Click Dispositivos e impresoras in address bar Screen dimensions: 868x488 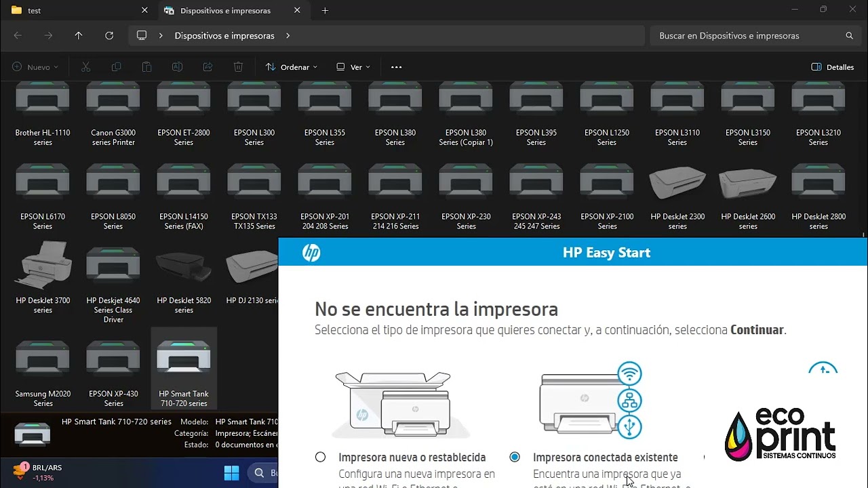click(224, 36)
